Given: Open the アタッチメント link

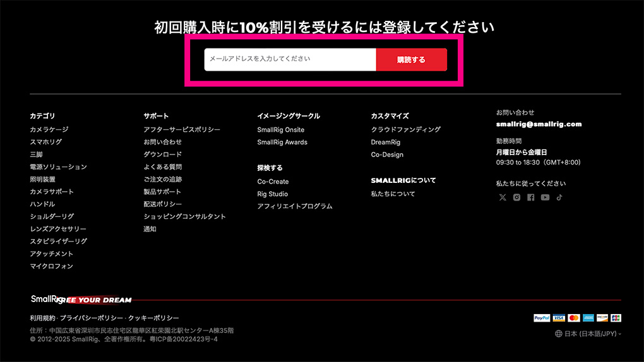Looking at the screenshot, I should [x=51, y=254].
